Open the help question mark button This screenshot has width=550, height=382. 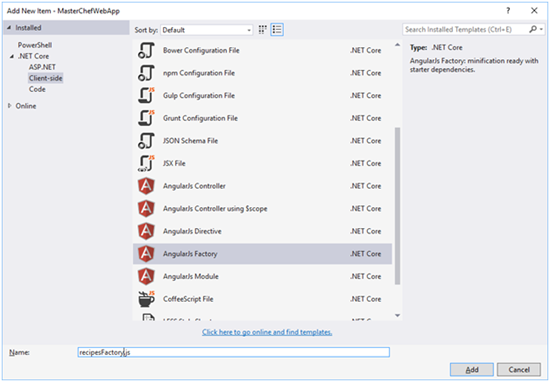click(508, 11)
